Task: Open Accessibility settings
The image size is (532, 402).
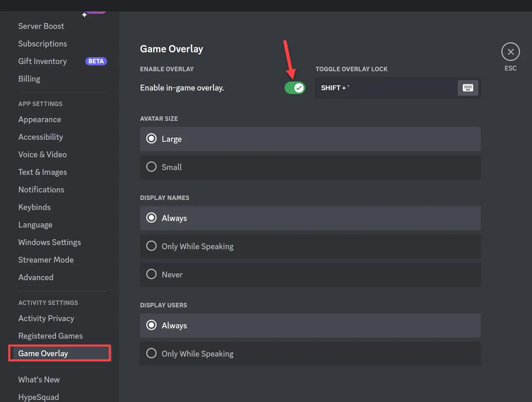Action: [x=41, y=137]
